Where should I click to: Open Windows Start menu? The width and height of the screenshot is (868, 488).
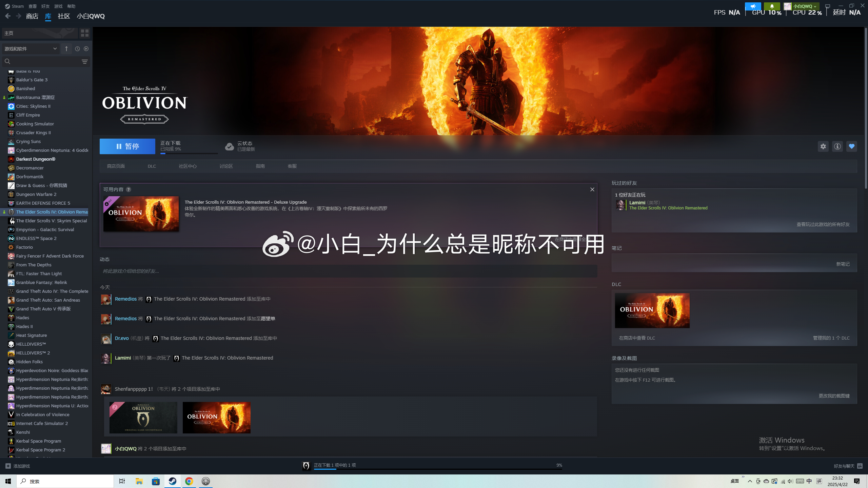coord(8,481)
